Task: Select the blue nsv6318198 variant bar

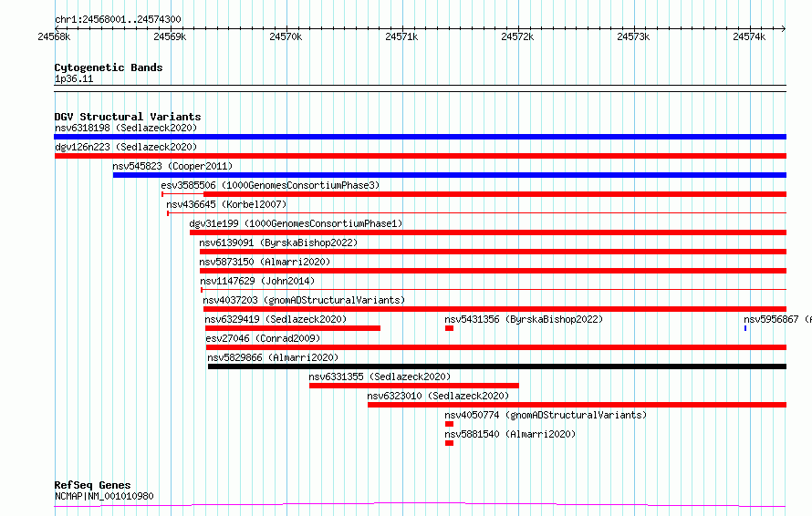Action: click(x=420, y=137)
